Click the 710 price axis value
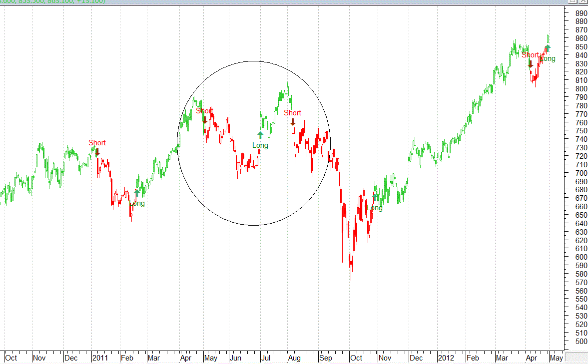 (x=581, y=165)
